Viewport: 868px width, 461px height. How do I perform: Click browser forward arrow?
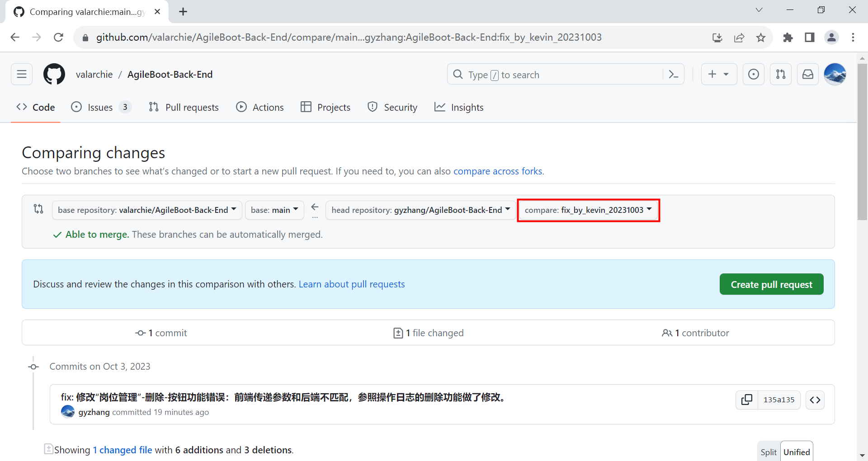pyautogui.click(x=37, y=37)
